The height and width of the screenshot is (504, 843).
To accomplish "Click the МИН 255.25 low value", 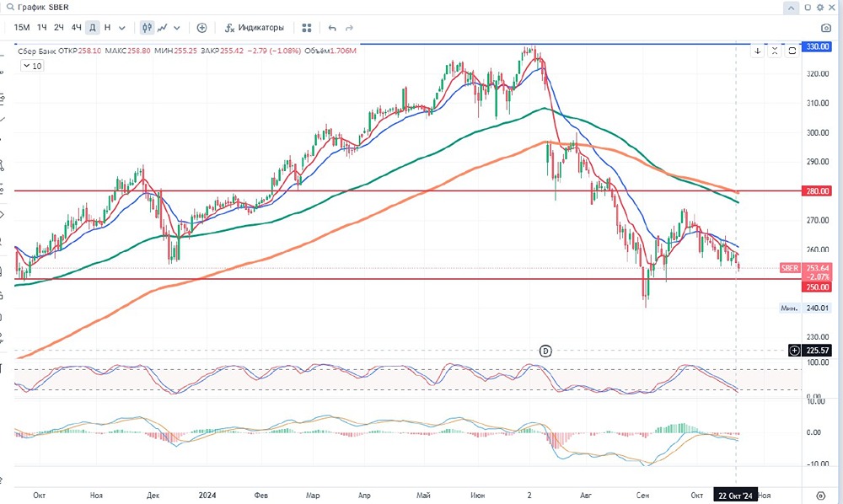I will [175, 51].
